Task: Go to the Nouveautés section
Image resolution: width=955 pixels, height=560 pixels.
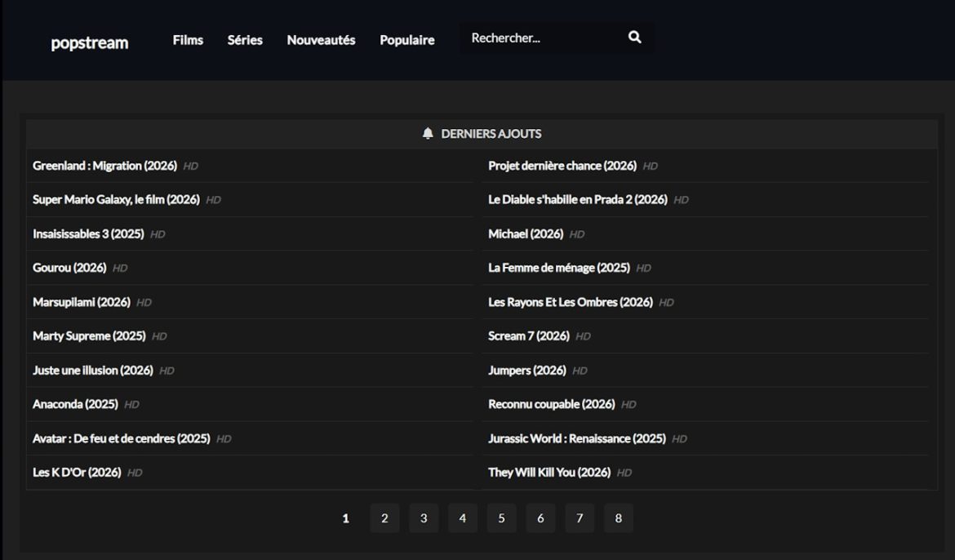Action: 321,40
